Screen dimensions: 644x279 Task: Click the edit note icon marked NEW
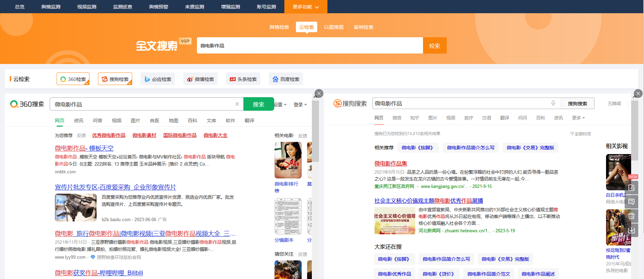coord(631,187)
